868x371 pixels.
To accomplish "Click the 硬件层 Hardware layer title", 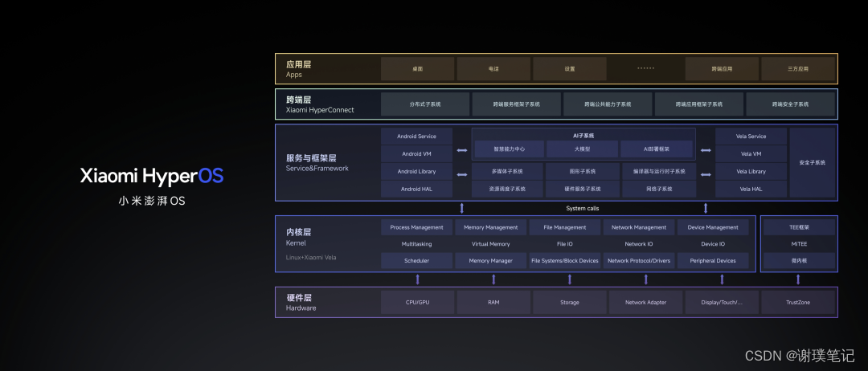I will point(301,303).
